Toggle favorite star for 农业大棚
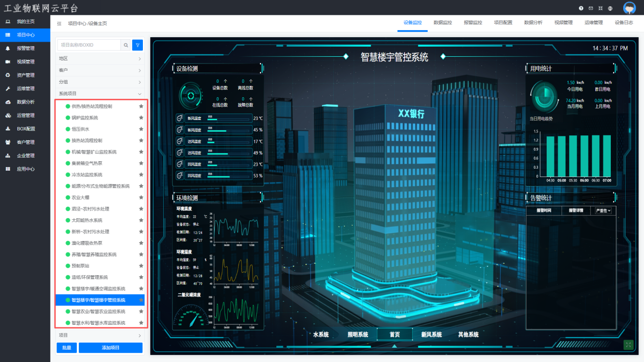This screenshot has width=644, height=362. pos(141,197)
